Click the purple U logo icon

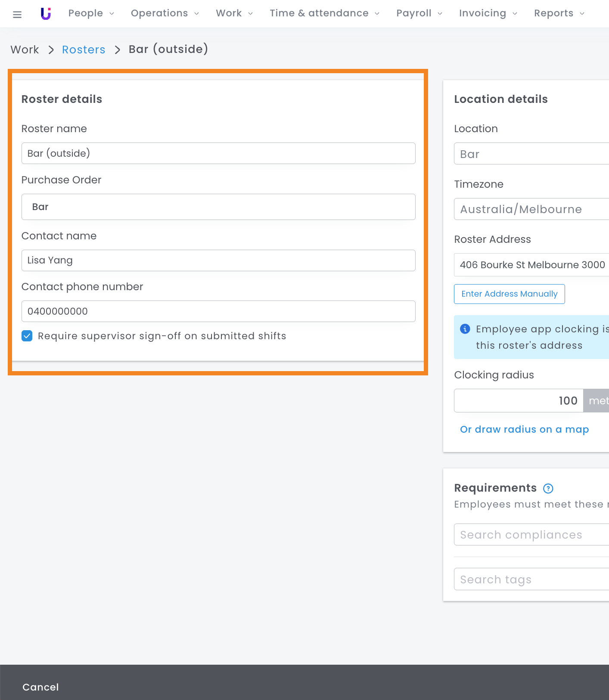click(46, 14)
